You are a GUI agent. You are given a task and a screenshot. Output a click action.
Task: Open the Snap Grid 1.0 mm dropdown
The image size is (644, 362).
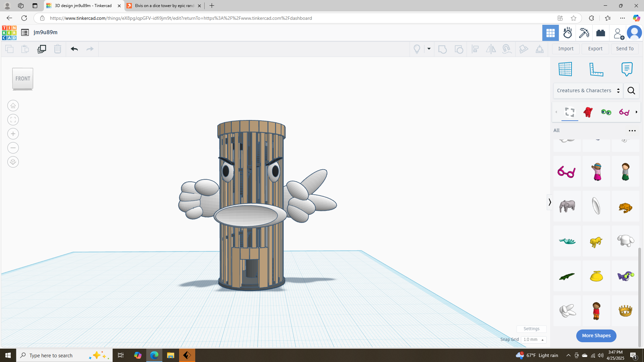point(534,340)
